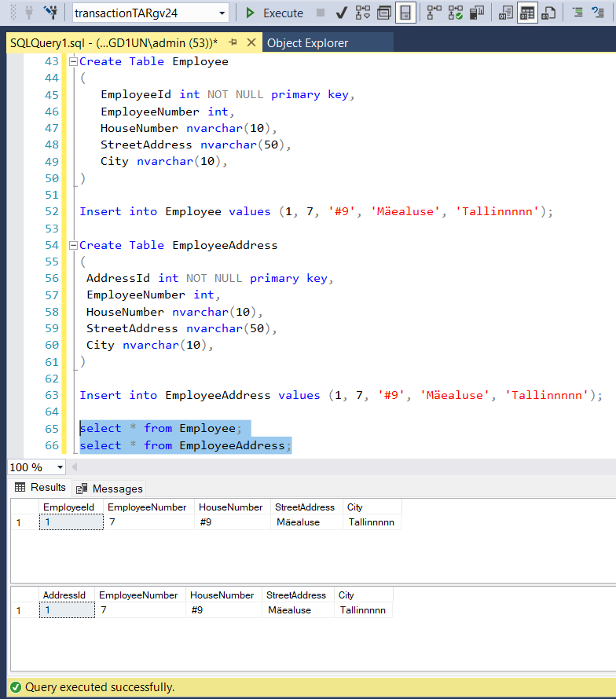Select Tallinnnnn cell in Employee results
The height and width of the screenshot is (699, 616).
(372, 522)
